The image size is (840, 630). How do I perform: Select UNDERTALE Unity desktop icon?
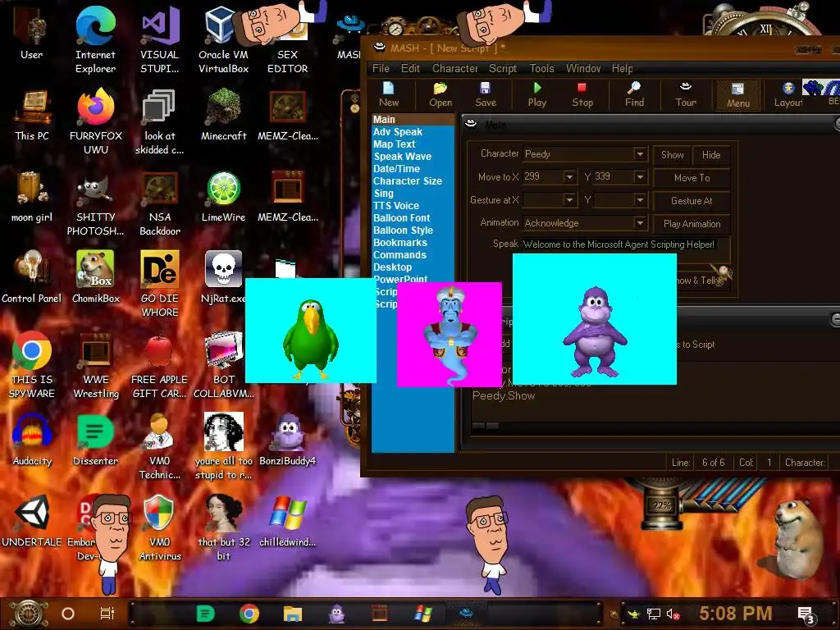pyautogui.click(x=32, y=521)
